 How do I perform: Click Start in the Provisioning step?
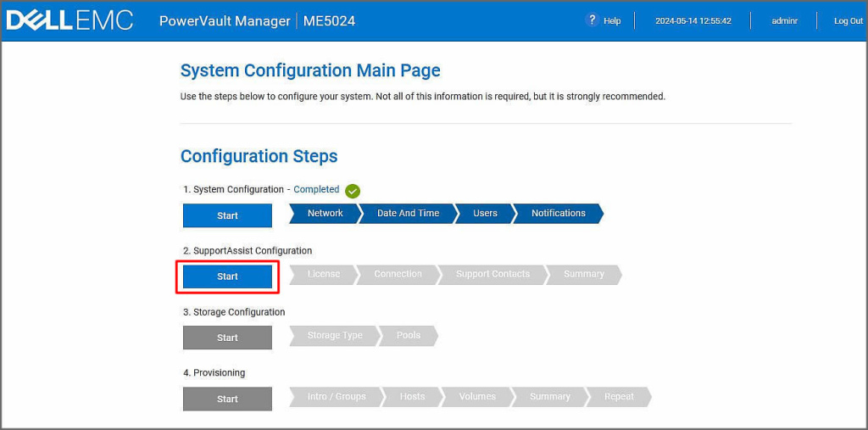coord(227,399)
